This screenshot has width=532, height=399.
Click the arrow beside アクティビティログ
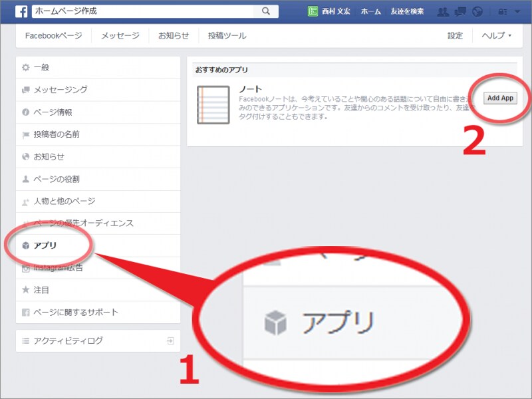[172, 339]
